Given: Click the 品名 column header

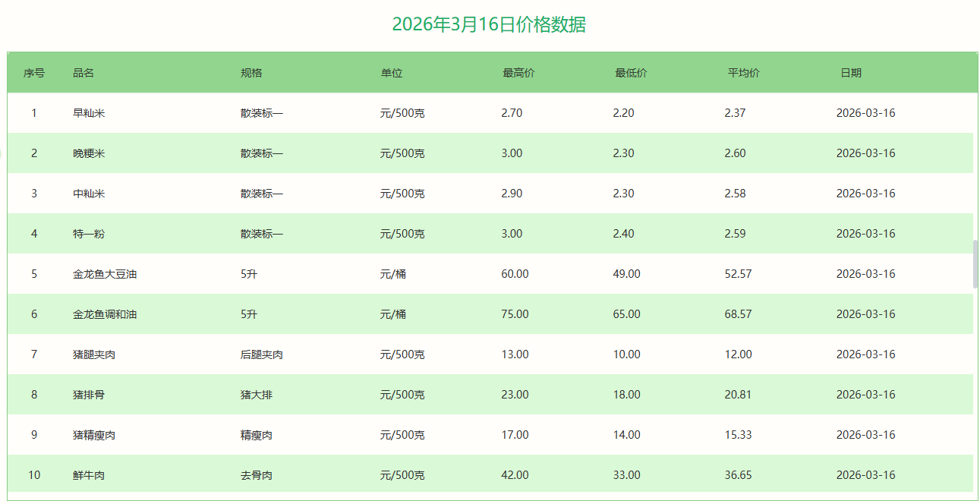Looking at the screenshot, I should coord(84,73).
